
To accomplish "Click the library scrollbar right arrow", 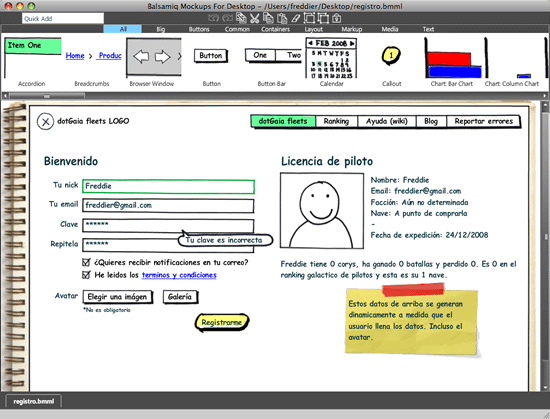I will 545,95.
